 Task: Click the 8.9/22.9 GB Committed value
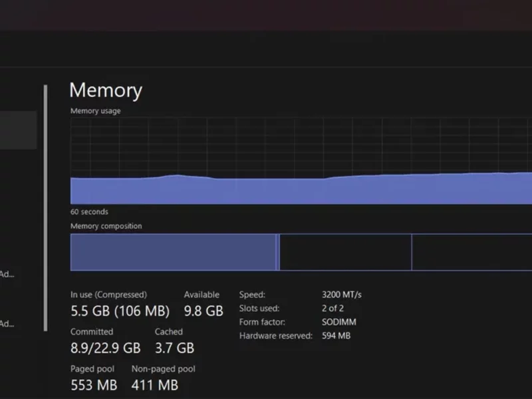[x=106, y=348]
